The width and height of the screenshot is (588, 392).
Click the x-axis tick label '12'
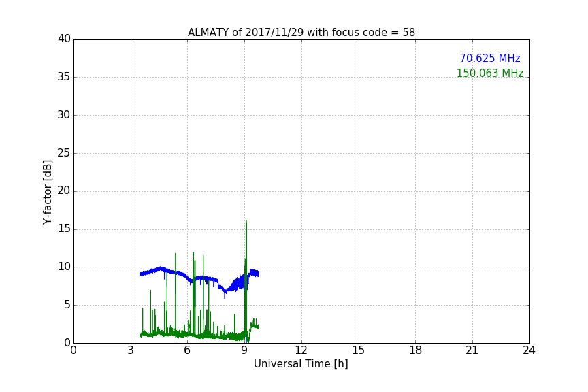(x=301, y=350)
